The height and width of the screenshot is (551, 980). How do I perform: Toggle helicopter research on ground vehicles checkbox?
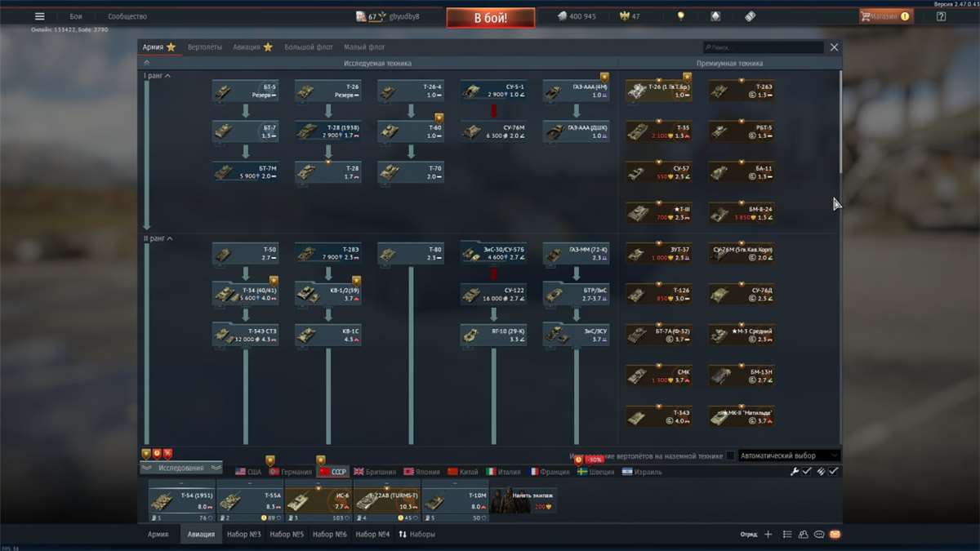(730, 456)
